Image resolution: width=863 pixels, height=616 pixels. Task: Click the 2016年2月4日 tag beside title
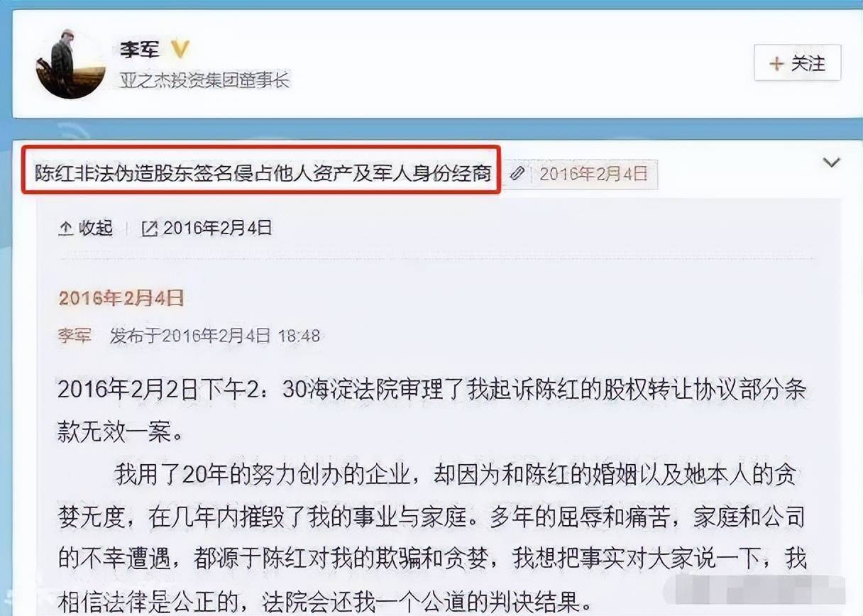tap(594, 174)
